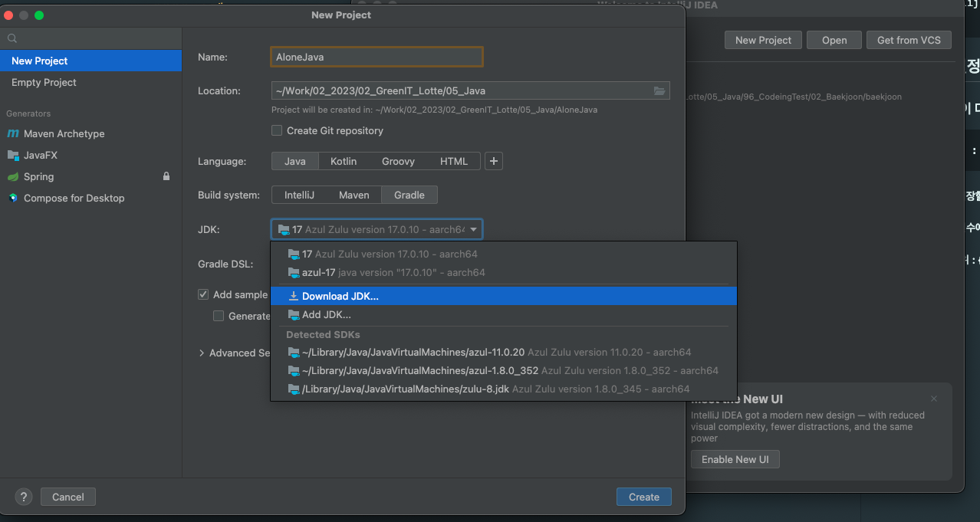
Task: Click Get from VCS in Welcome window
Action: [909, 40]
